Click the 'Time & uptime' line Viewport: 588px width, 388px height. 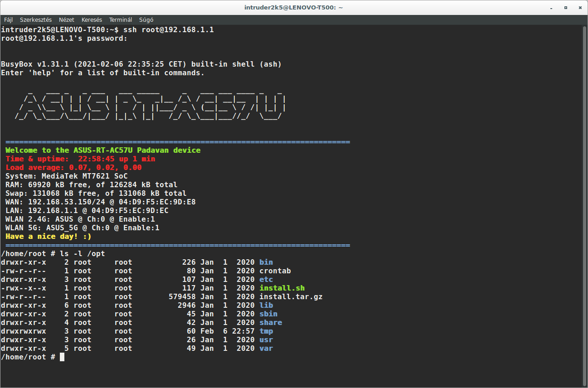point(80,159)
